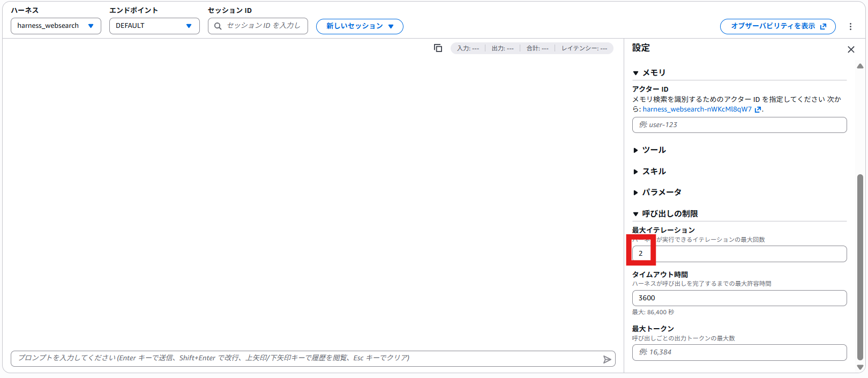Click the レイテンシー: --- stat
The height and width of the screenshot is (378, 868).
[x=584, y=48]
